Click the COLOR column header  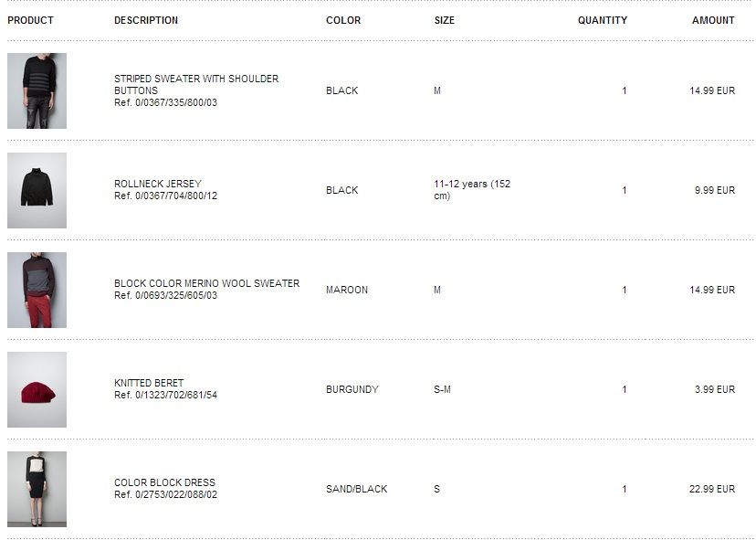tap(343, 20)
